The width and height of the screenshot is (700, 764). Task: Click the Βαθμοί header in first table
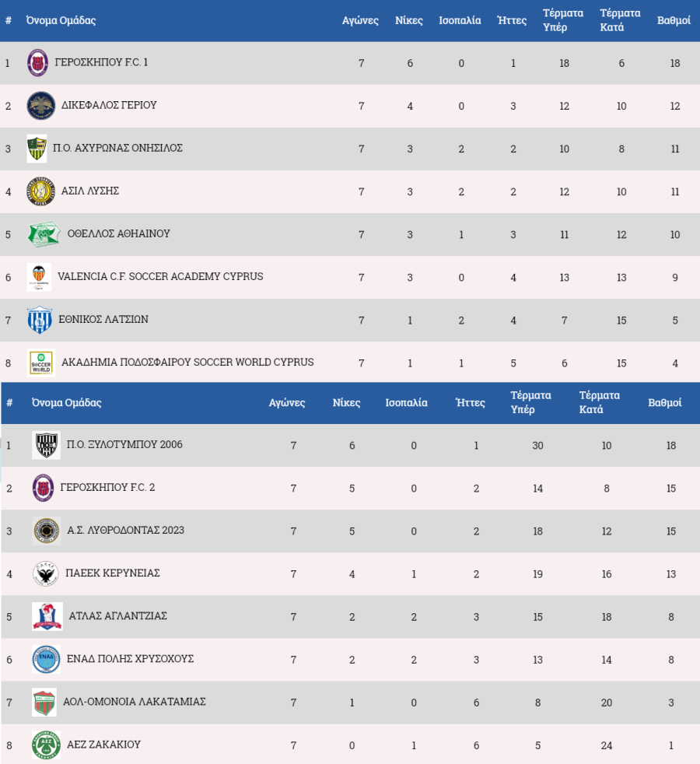(x=674, y=20)
